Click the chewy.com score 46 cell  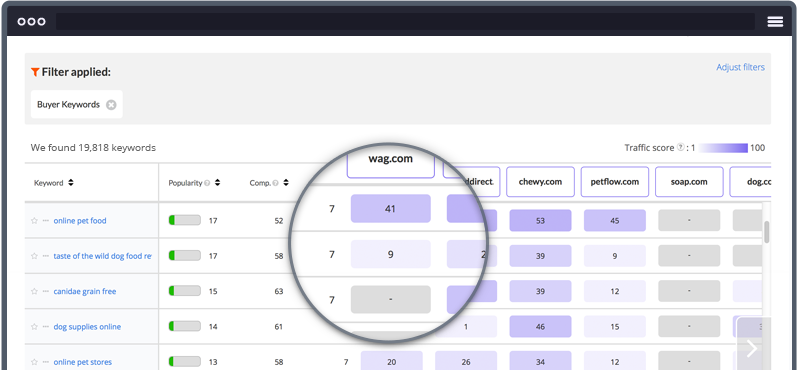[540, 327]
